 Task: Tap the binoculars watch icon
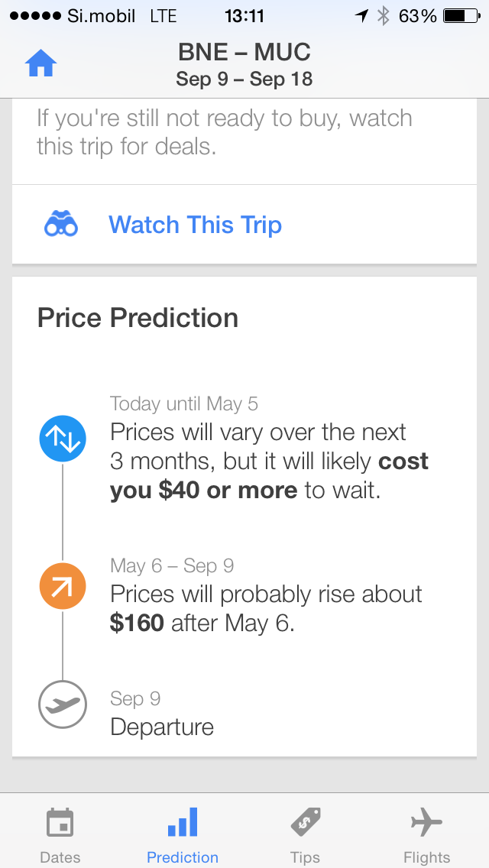pos(61,225)
